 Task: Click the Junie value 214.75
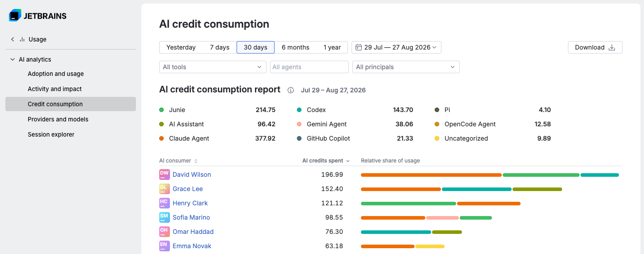click(266, 110)
